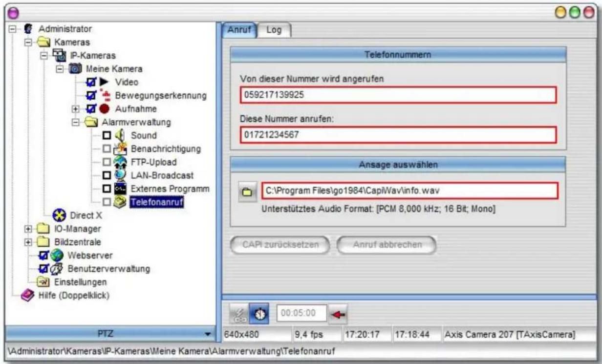Switch to the Anruf tab
Image resolution: width=602 pixels, height=364 pixels.
coord(239,30)
